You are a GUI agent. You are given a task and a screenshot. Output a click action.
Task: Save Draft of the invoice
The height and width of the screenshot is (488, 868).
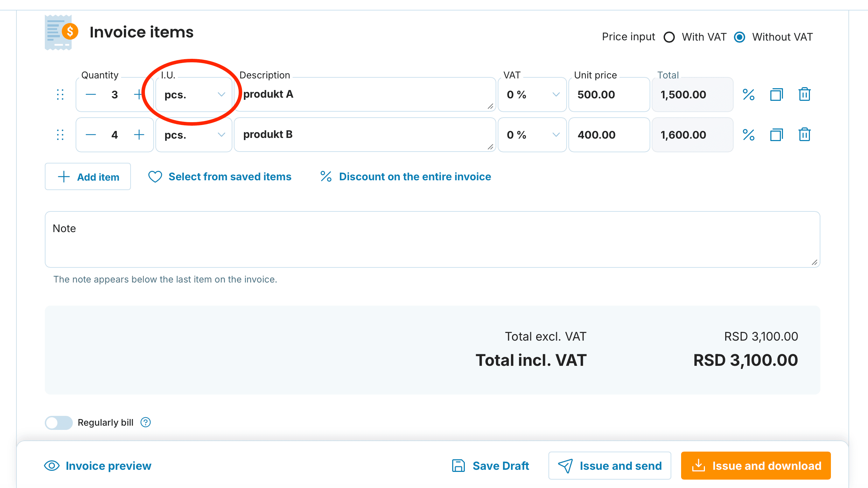[490, 466]
